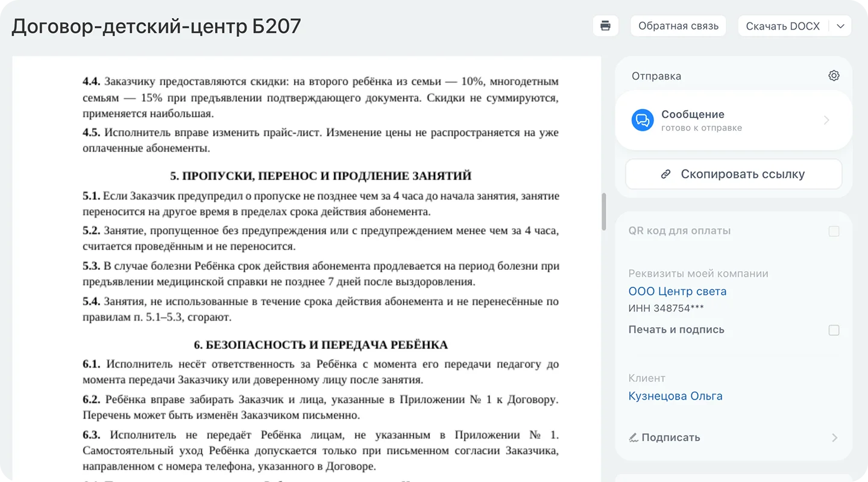
Task: Click the Клиент label
Action: pos(647,378)
